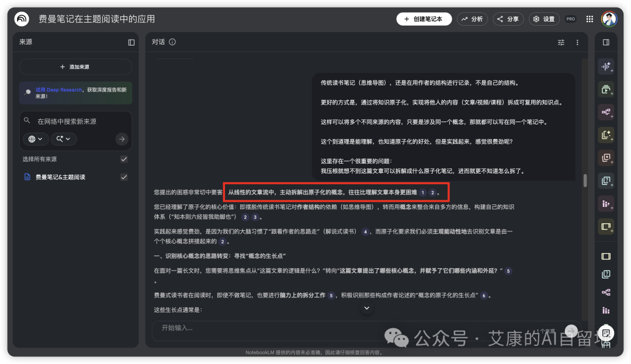Click the user message line 这里存在一个很重要的问题
Screen dimensions: 631x364
coord(356,161)
